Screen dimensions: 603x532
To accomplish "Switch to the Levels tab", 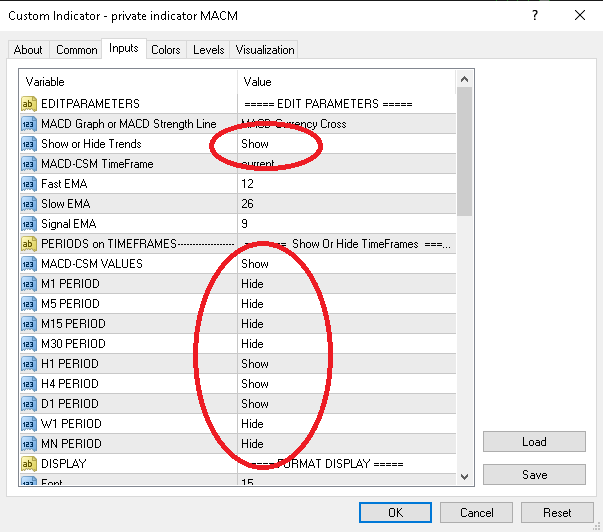I will coord(208,50).
